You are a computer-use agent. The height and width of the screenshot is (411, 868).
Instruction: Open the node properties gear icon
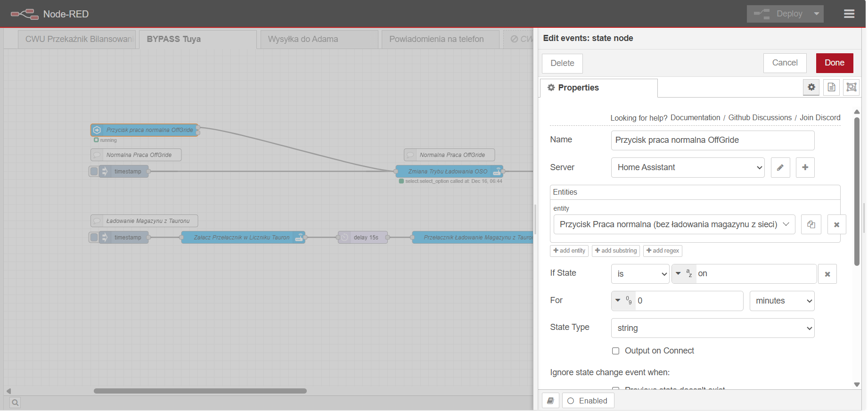click(x=811, y=87)
